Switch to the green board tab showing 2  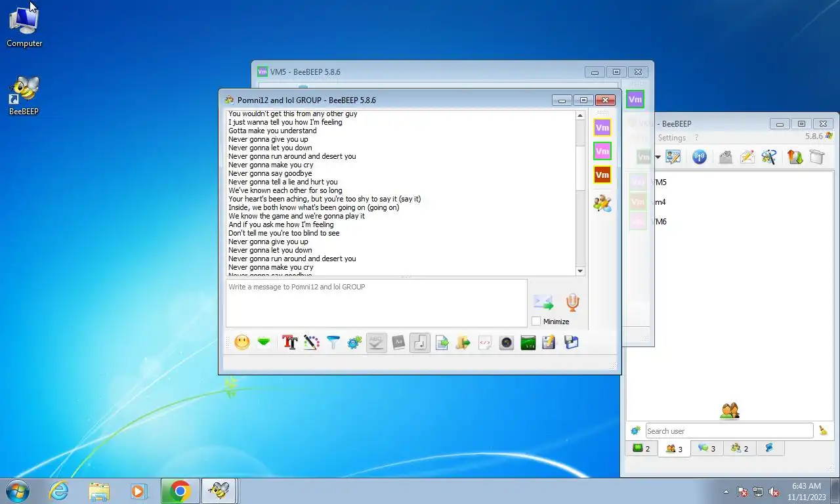tap(641, 448)
